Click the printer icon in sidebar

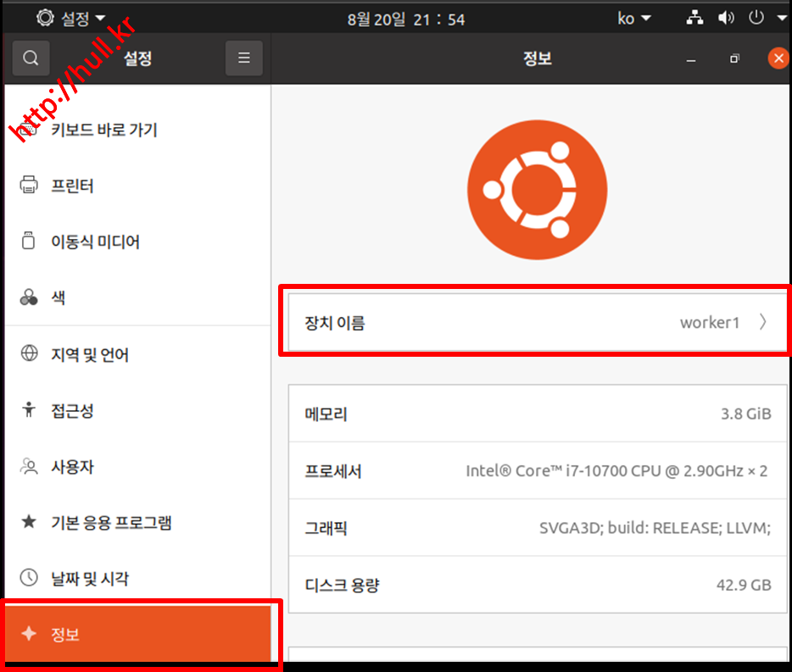(x=29, y=185)
